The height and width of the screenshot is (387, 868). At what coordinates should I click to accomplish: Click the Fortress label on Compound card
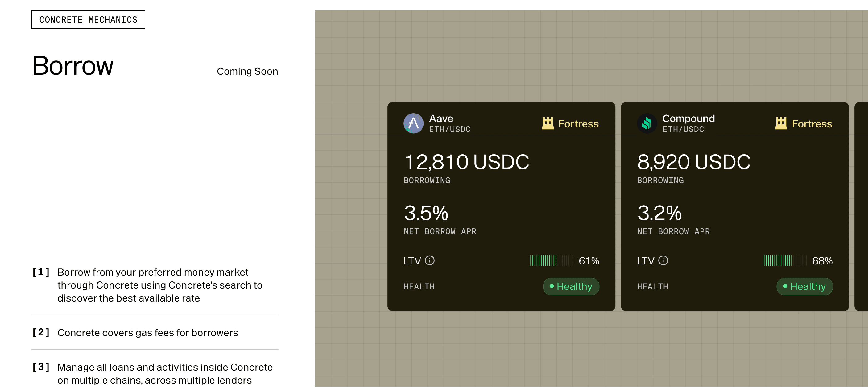click(812, 124)
